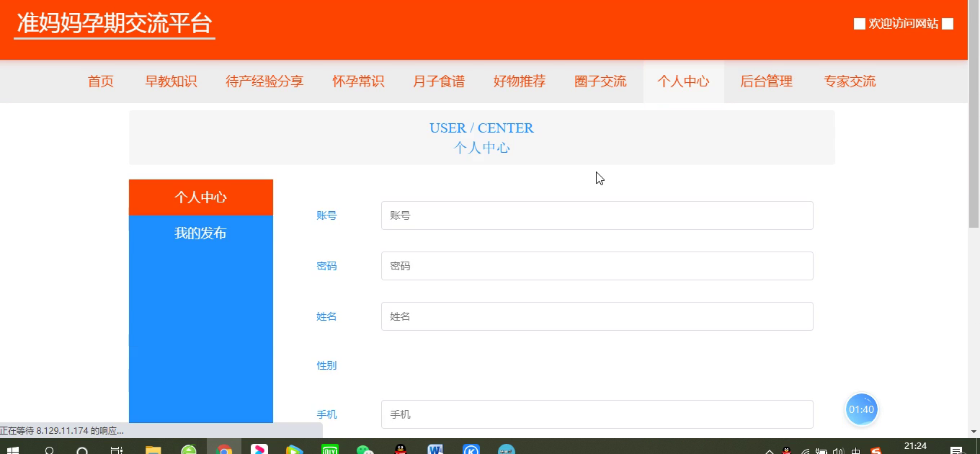Open 我的发布 in the left sidebar
This screenshot has height=454, width=980.
[201, 233]
